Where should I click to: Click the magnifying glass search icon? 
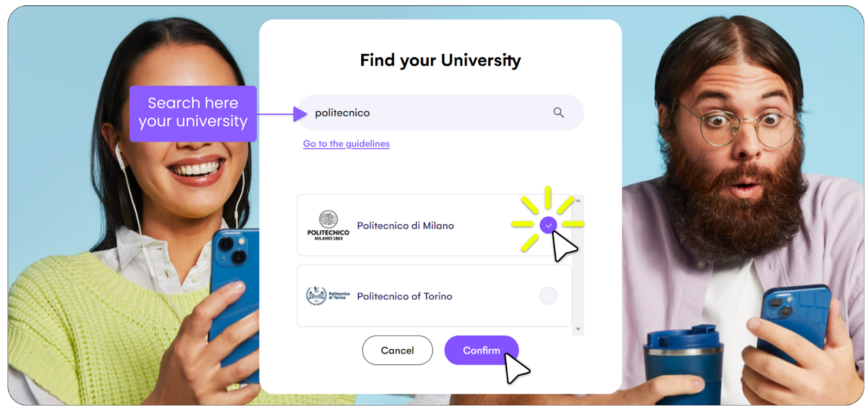pos(558,112)
